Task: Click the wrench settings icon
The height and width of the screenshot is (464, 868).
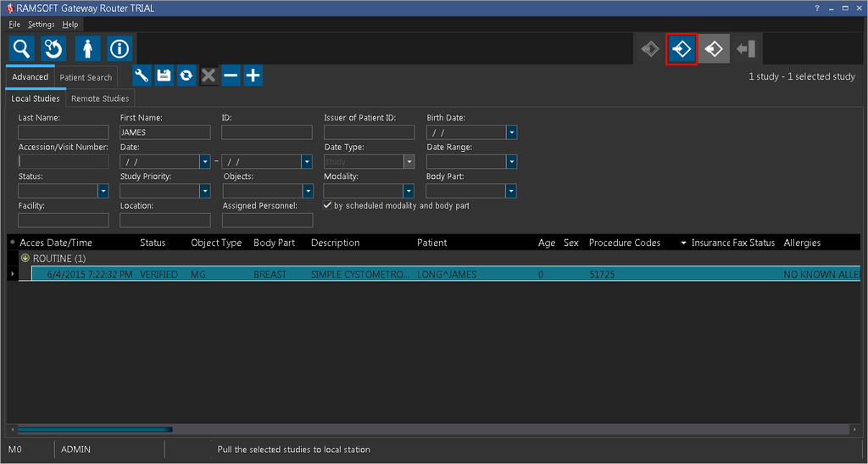Action: (x=142, y=75)
